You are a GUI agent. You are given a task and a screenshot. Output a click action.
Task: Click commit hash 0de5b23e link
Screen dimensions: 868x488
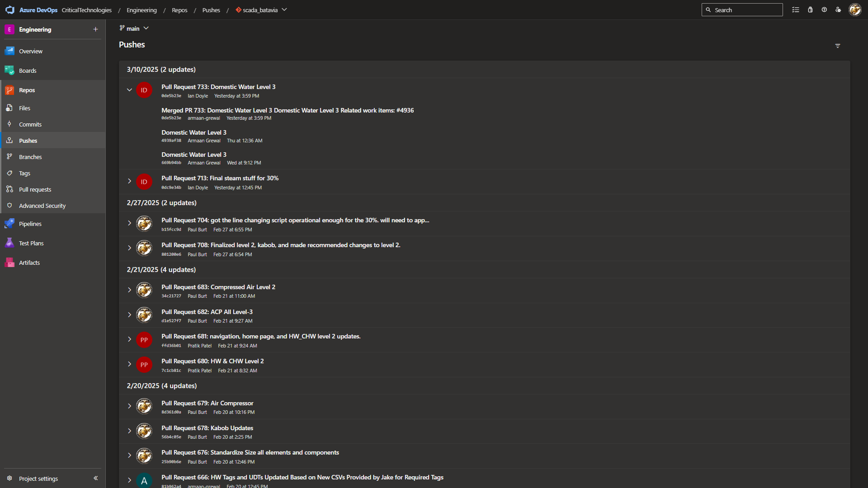(171, 96)
